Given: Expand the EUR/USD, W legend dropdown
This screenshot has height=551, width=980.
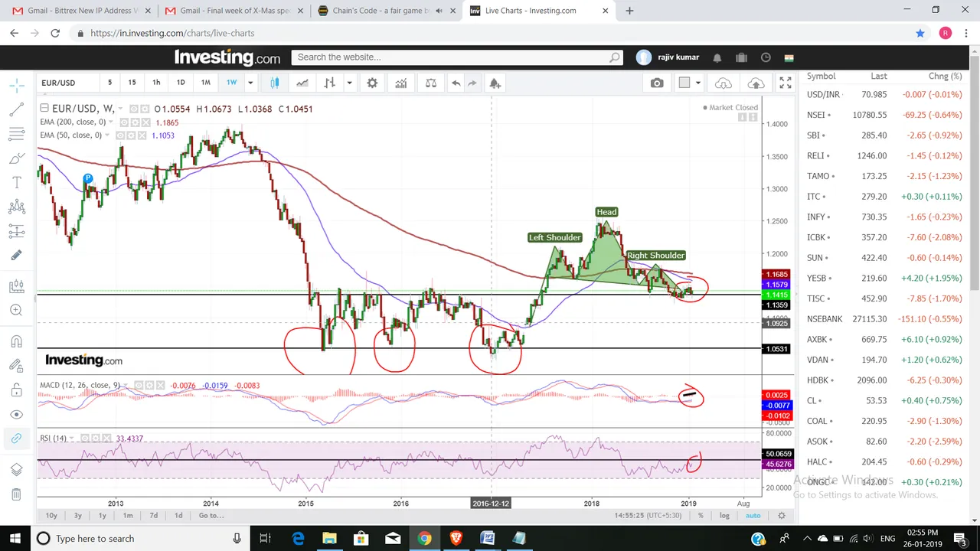Looking at the screenshot, I should (120, 109).
